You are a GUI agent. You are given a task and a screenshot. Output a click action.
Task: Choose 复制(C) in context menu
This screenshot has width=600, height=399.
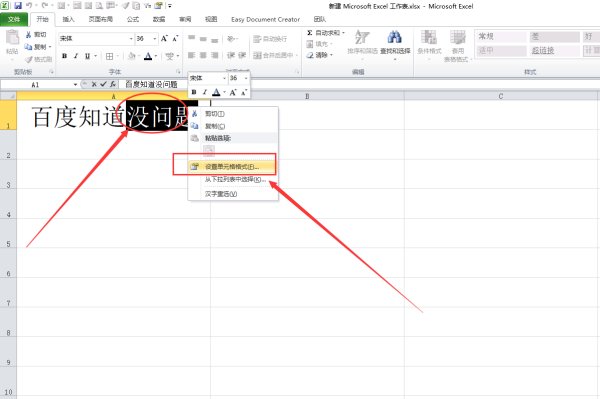click(232, 126)
